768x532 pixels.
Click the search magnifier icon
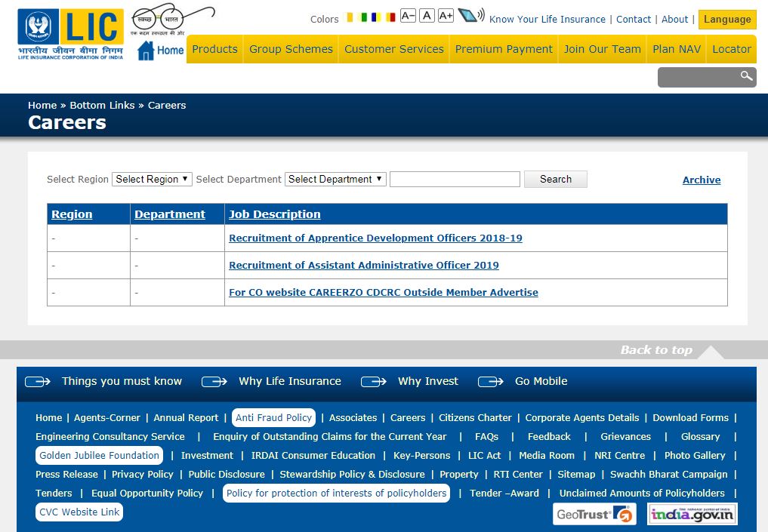[746, 76]
